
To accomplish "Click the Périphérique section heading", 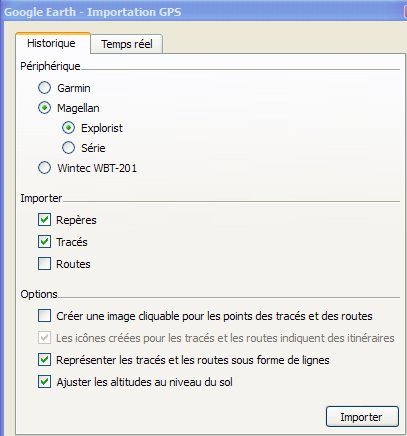I will coord(50,66).
